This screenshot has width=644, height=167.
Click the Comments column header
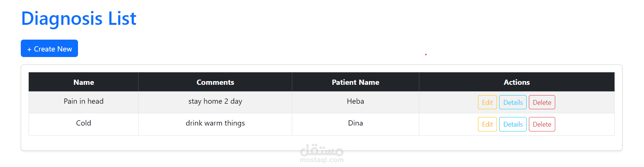coord(215,82)
